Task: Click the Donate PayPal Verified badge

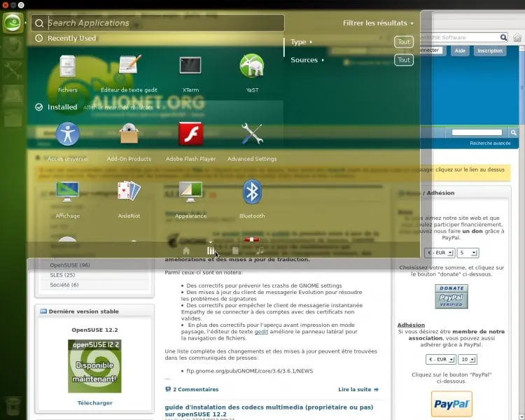Action: [451, 296]
